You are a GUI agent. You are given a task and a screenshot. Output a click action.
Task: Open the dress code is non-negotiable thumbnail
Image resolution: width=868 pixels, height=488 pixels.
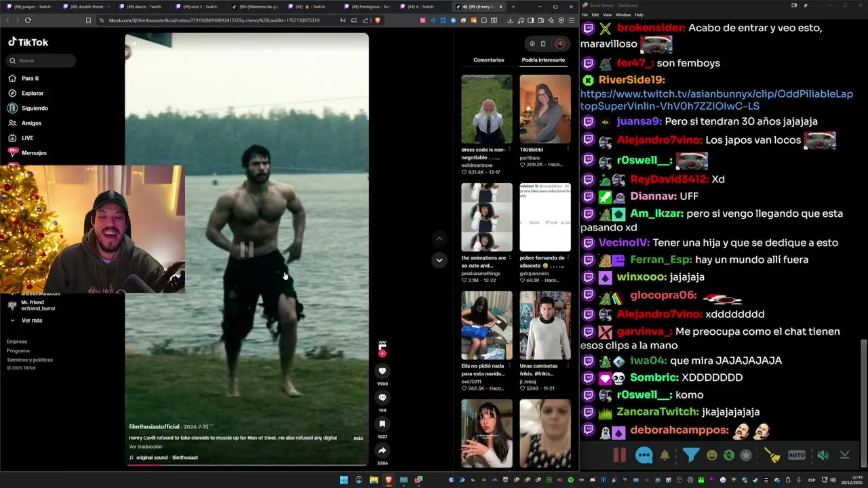coord(487,109)
